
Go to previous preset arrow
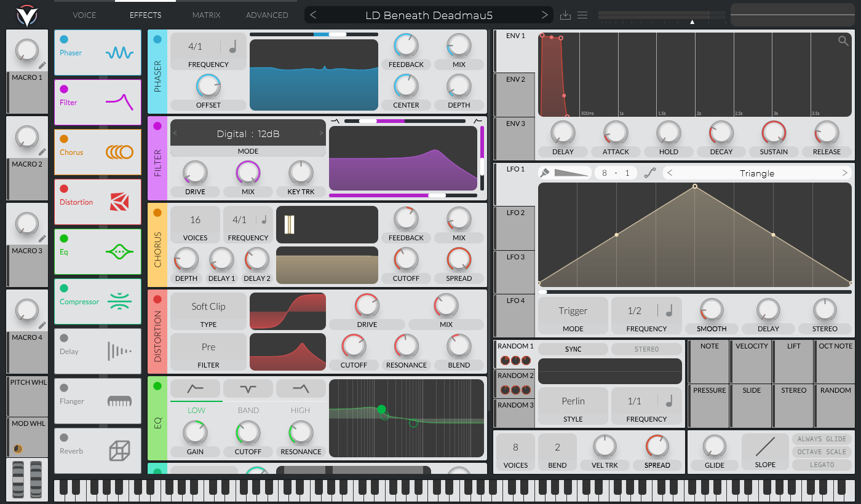[313, 15]
